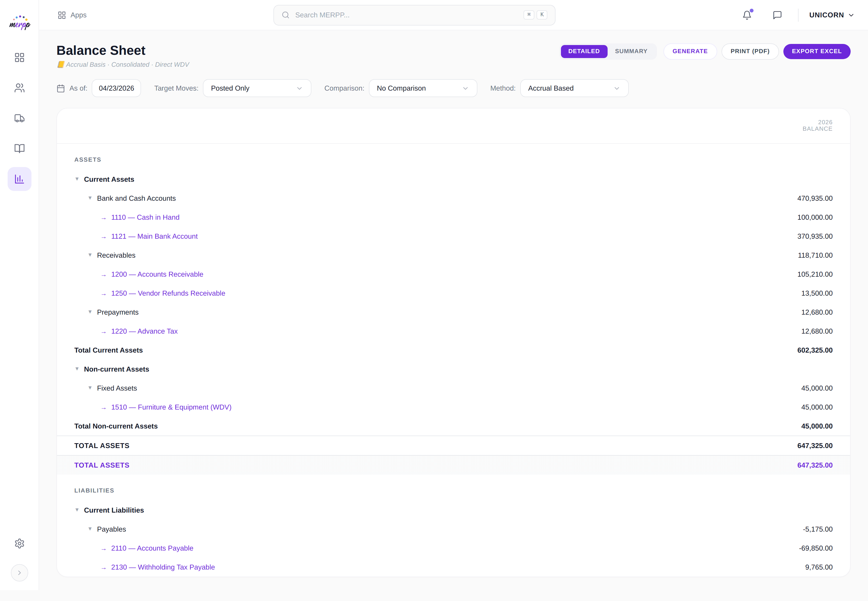Open the Target Moves dropdown
Image resolution: width=868 pixels, height=601 pixels.
256,88
